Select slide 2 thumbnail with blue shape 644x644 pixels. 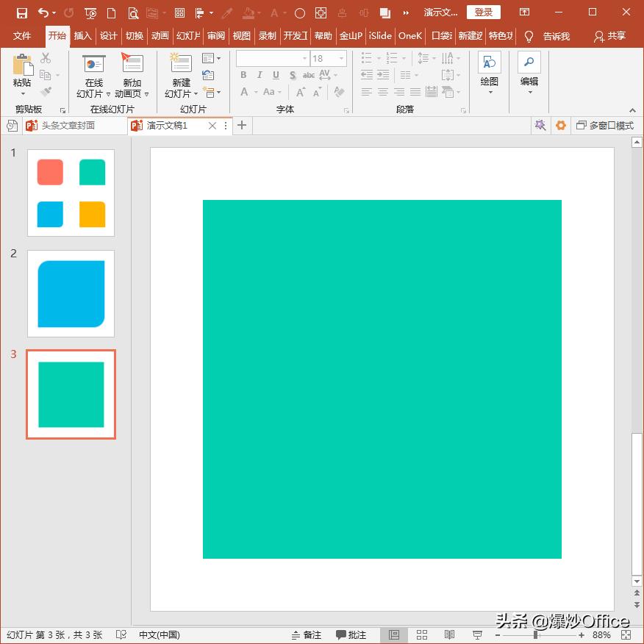(71, 293)
